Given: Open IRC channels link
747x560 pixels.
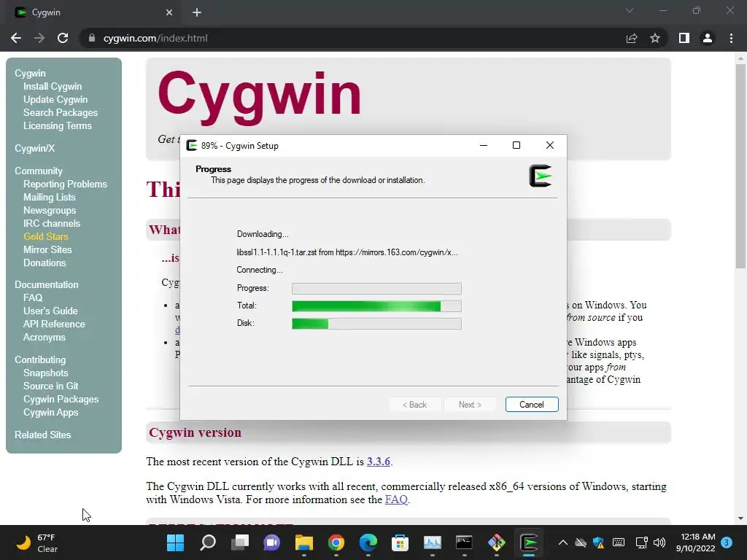Looking at the screenshot, I should pos(52,223).
